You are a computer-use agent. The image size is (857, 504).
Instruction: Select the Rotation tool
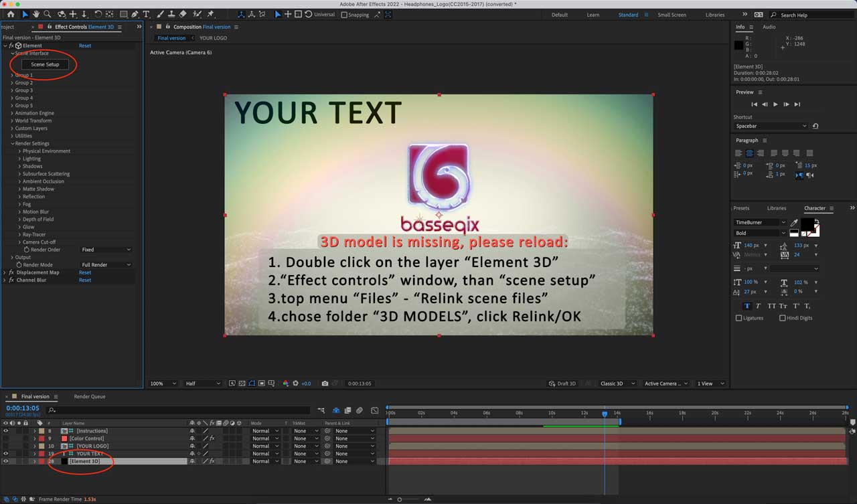(98, 14)
